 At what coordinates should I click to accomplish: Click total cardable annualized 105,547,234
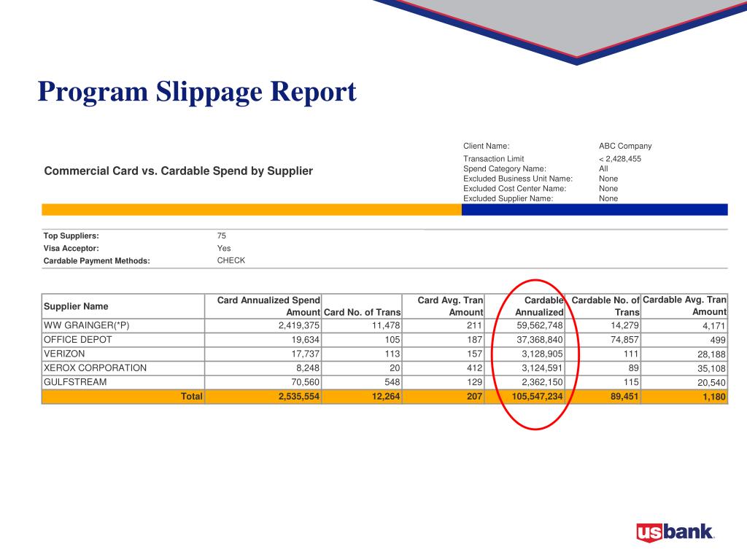coord(538,396)
